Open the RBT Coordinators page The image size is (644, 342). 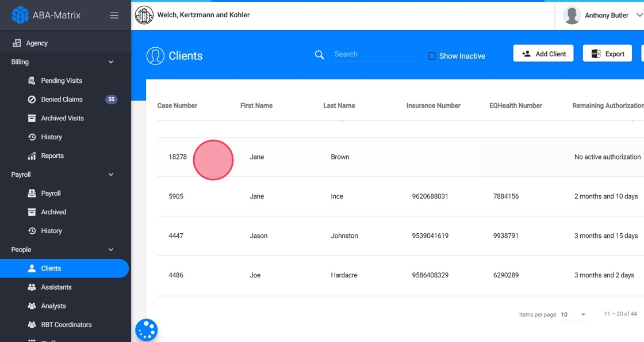click(66, 325)
